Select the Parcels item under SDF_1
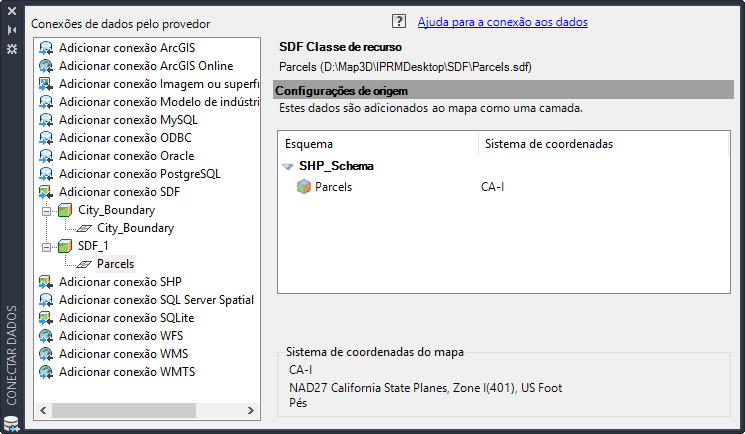The image size is (745, 434). click(x=115, y=264)
